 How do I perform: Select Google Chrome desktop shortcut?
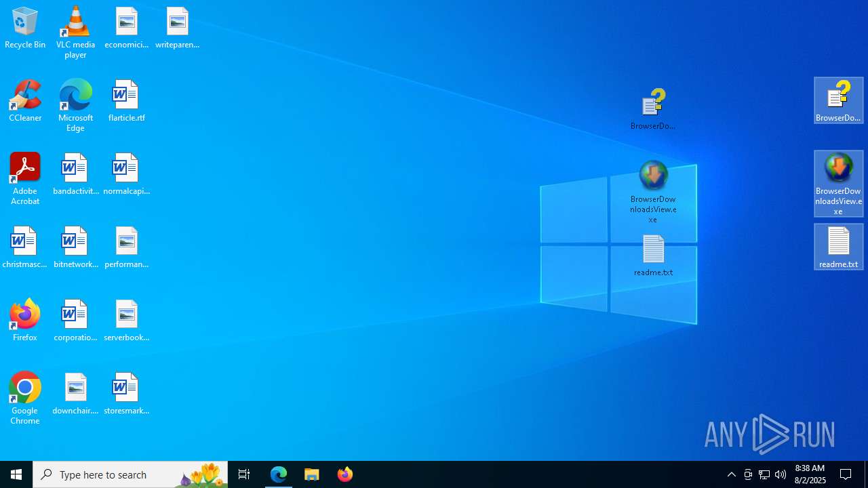25,399
